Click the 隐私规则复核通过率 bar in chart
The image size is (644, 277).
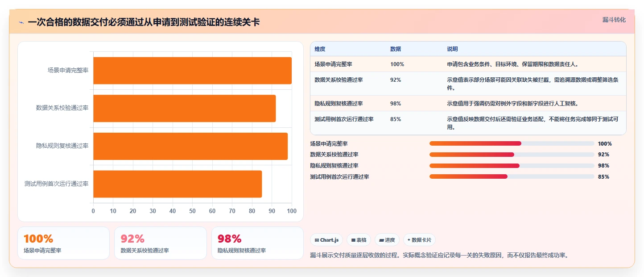[x=190, y=146]
